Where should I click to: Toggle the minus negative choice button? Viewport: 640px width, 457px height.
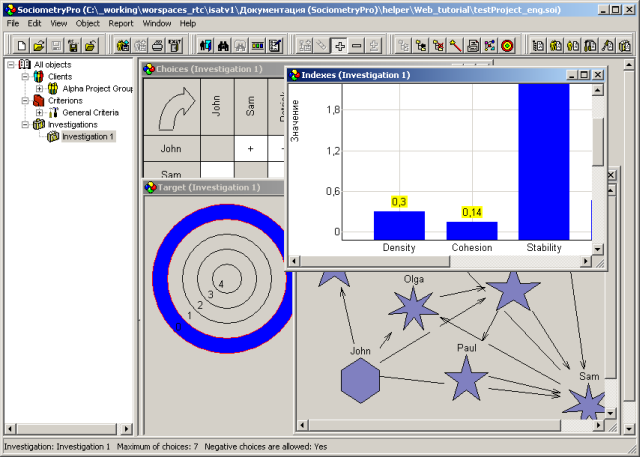coord(357,46)
